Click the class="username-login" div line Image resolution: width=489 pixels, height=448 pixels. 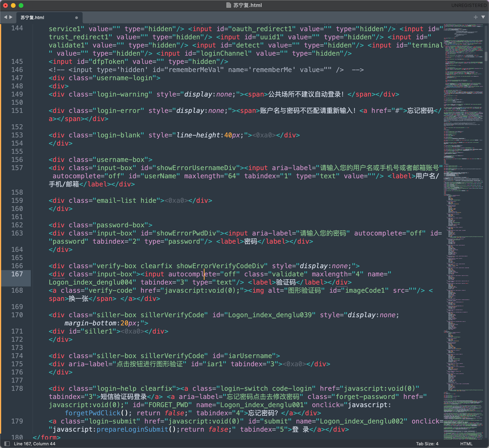coord(105,78)
